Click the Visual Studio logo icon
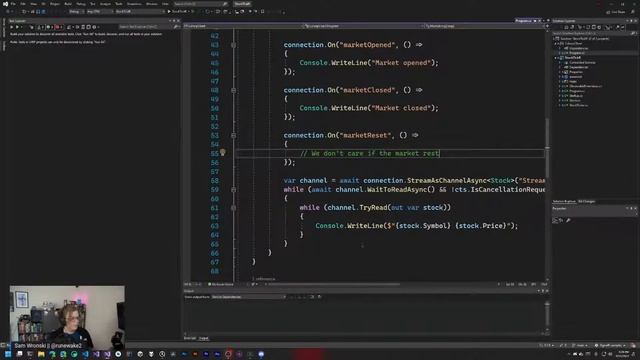Screen dimensions: 640x360 click(5, 4)
